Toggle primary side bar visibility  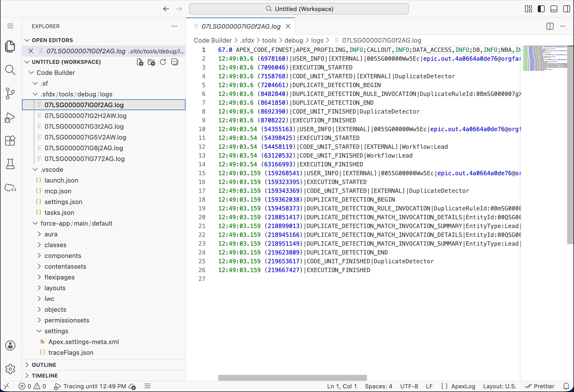tap(541, 9)
